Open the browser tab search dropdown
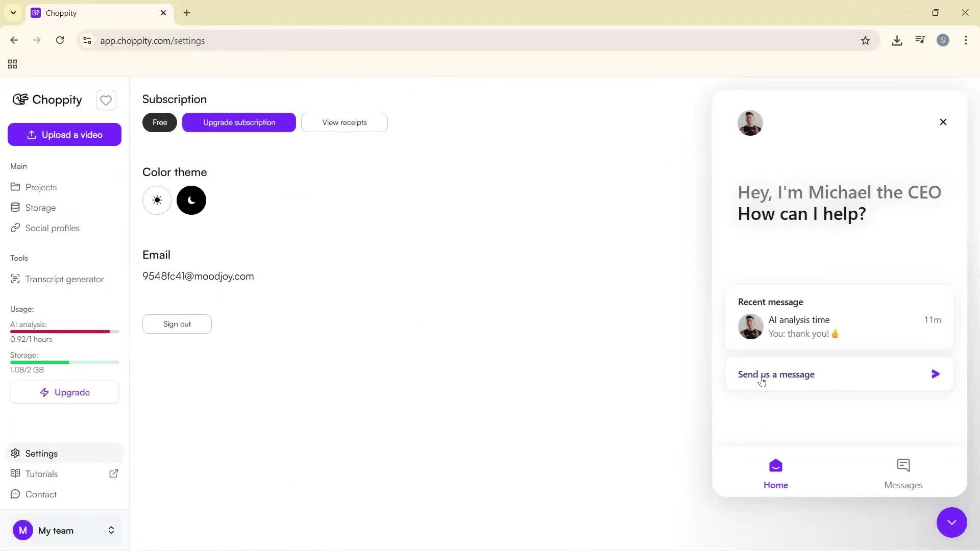 13,13
